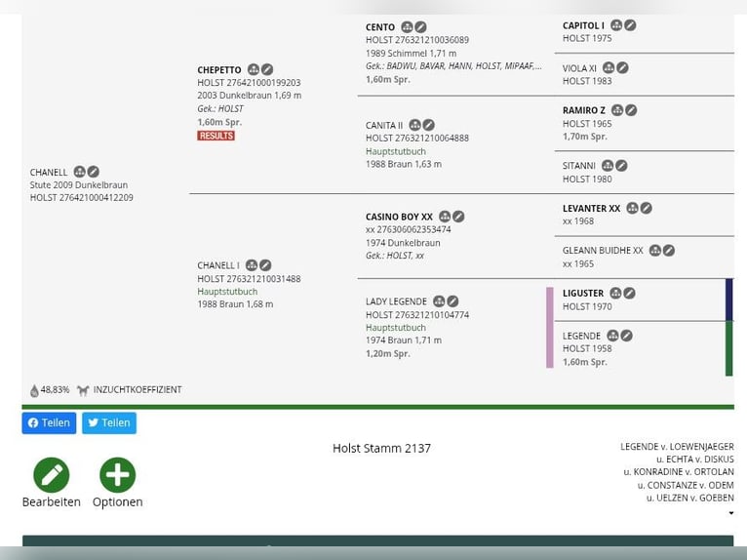Click edit pencil icon beside CENTO
The height and width of the screenshot is (560, 747).
coord(420,27)
